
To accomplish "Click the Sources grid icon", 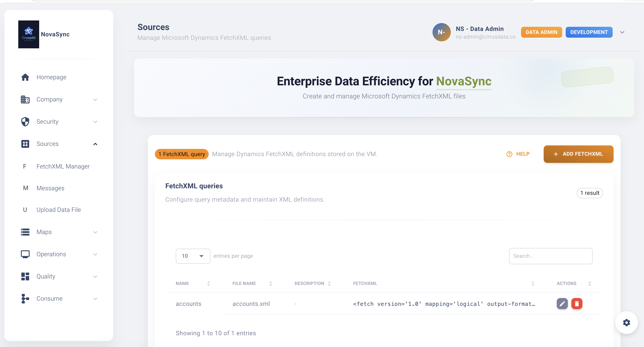I will tap(25, 144).
